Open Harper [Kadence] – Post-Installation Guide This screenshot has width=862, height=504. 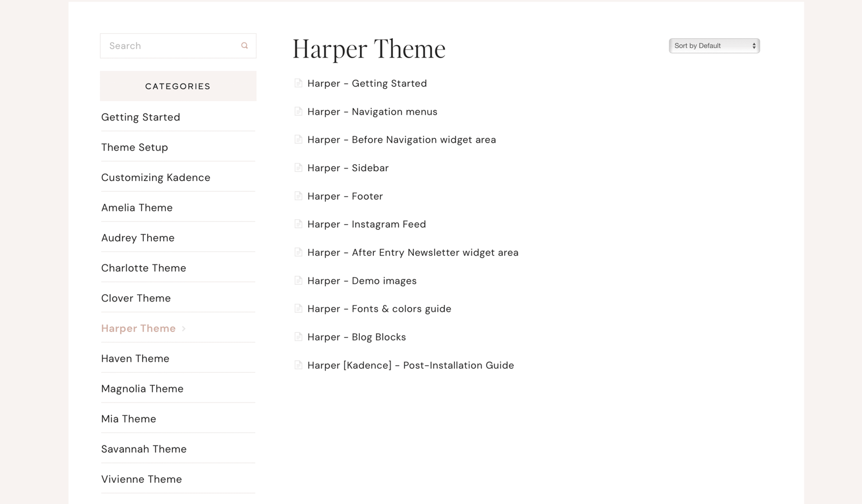tap(411, 366)
